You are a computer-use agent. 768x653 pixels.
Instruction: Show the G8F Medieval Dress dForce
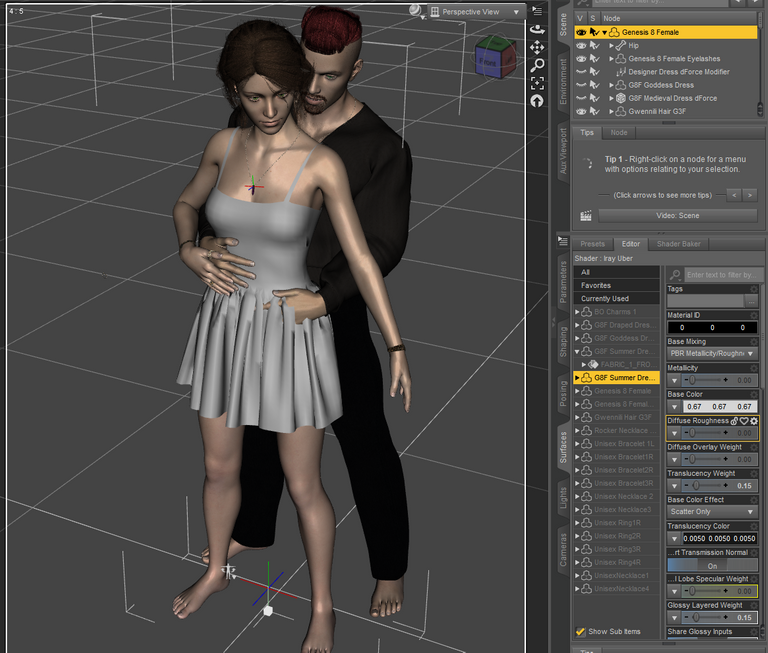(x=581, y=98)
